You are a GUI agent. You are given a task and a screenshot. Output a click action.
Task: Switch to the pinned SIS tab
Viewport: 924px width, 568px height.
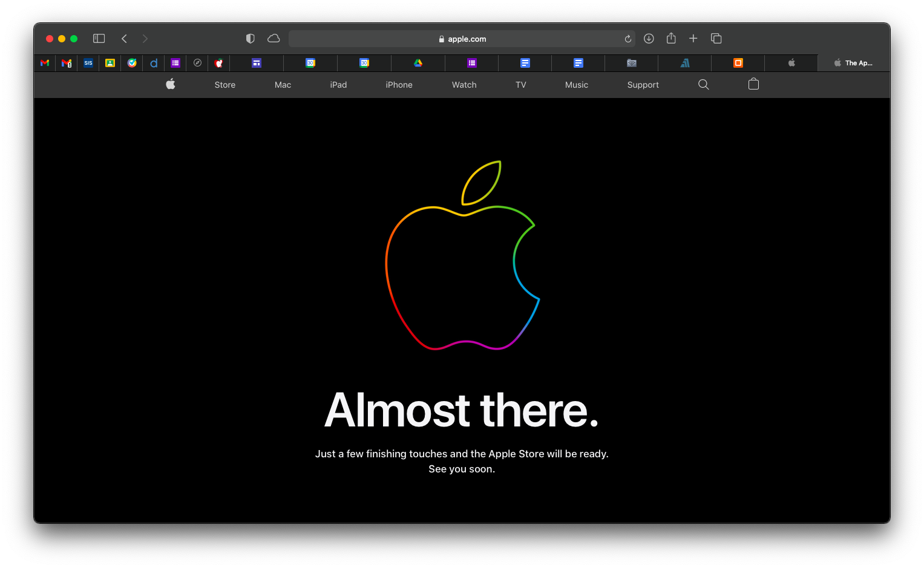click(88, 63)
